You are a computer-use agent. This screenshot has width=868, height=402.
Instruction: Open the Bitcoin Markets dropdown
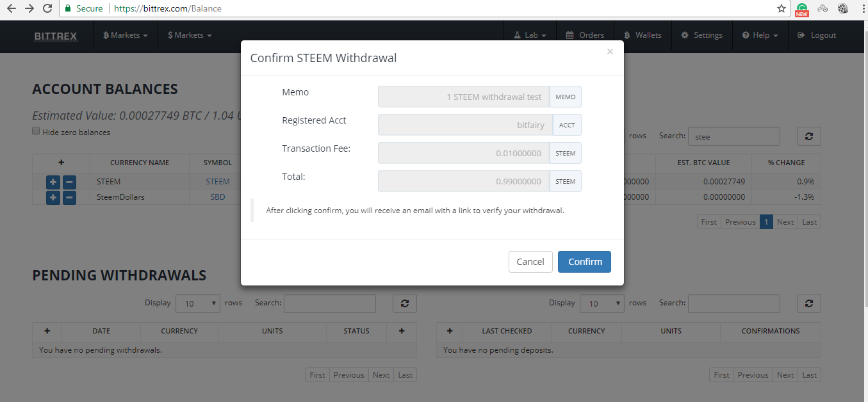126,35
